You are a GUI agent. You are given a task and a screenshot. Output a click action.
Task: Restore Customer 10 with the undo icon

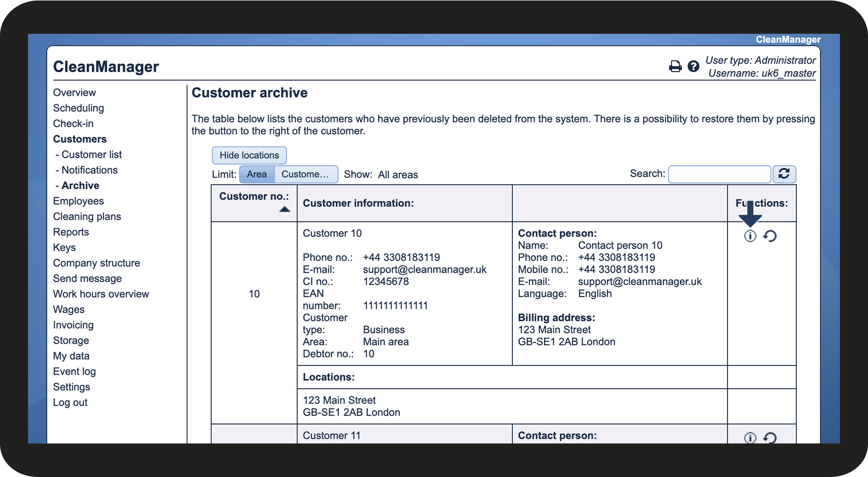click(x=770, y=236)
